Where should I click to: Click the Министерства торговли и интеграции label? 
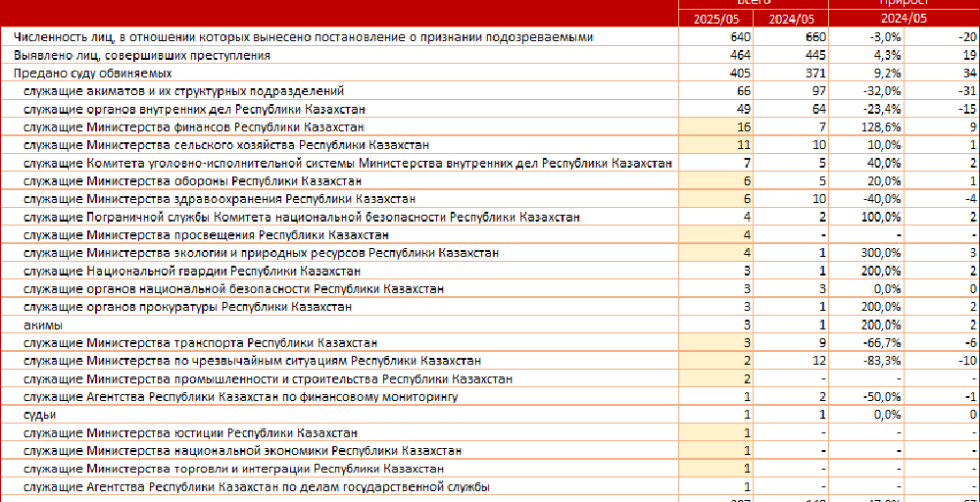tap(234, 470)
